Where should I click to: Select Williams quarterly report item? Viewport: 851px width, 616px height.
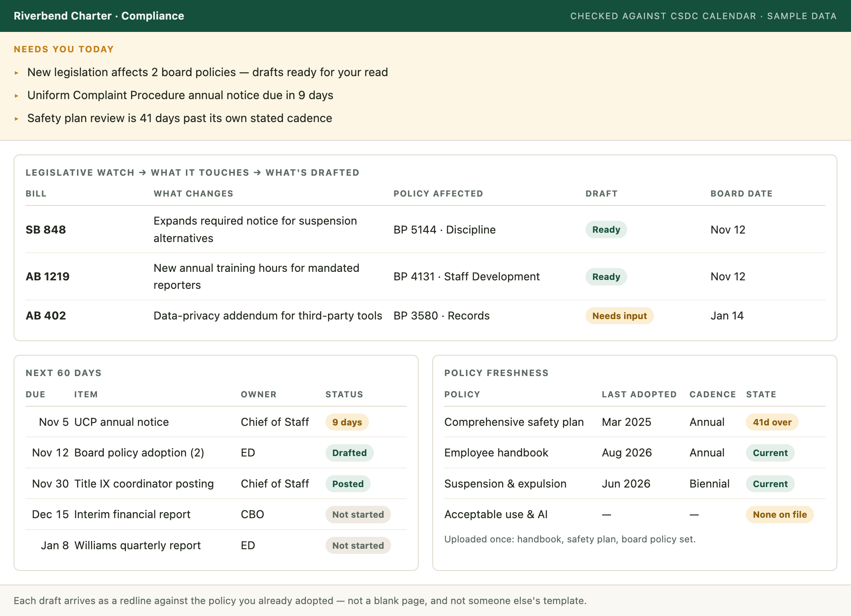[x=137, y=545]
